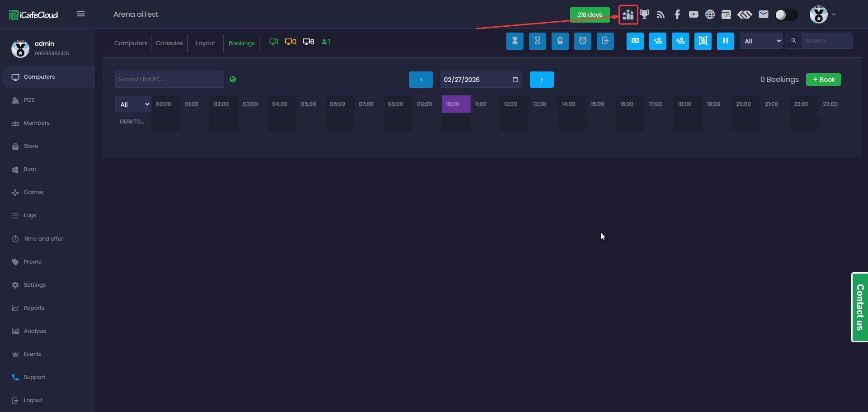The height and width of the screenshot is (412, 868).
Task: Expand the admin profile avatar menu
Action: point(822,14)
